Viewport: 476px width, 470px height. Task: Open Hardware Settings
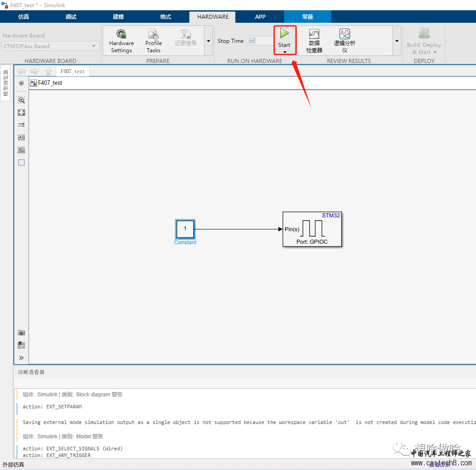point(121,41)
